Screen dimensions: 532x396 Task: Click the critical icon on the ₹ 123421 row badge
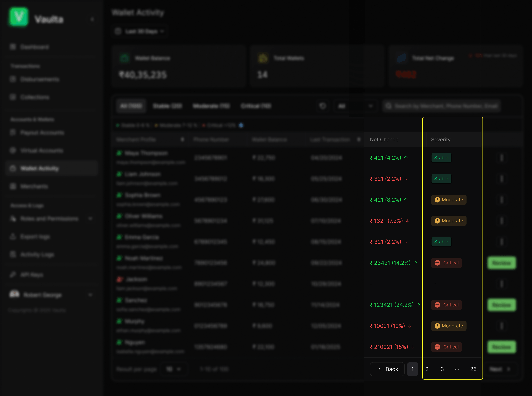click(437, 305)
